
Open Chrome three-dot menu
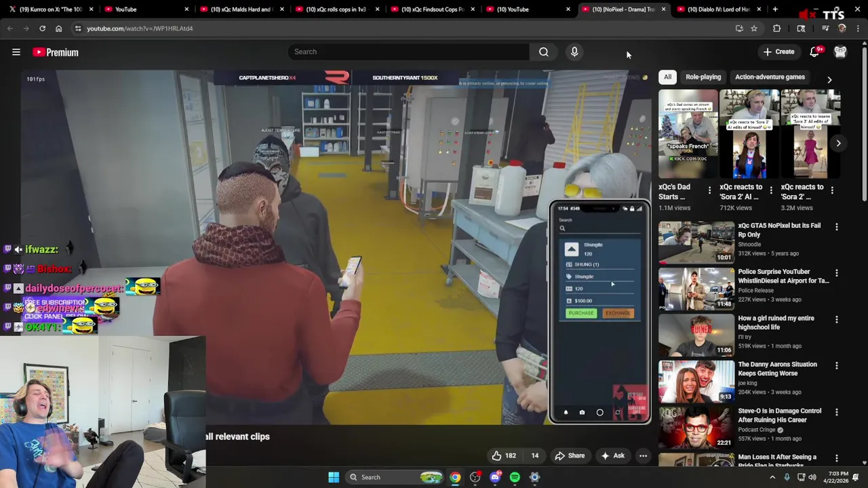858,28
